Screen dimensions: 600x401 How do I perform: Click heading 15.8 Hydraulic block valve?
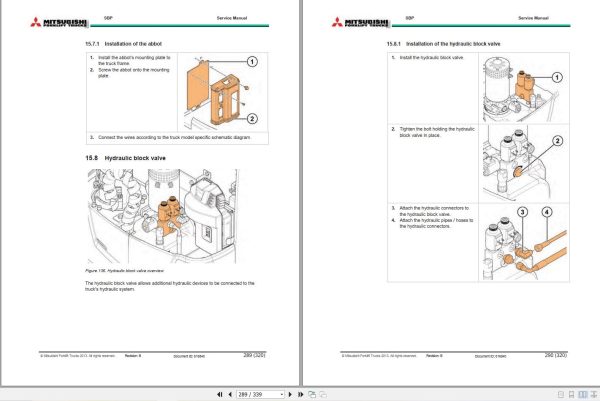126,158
